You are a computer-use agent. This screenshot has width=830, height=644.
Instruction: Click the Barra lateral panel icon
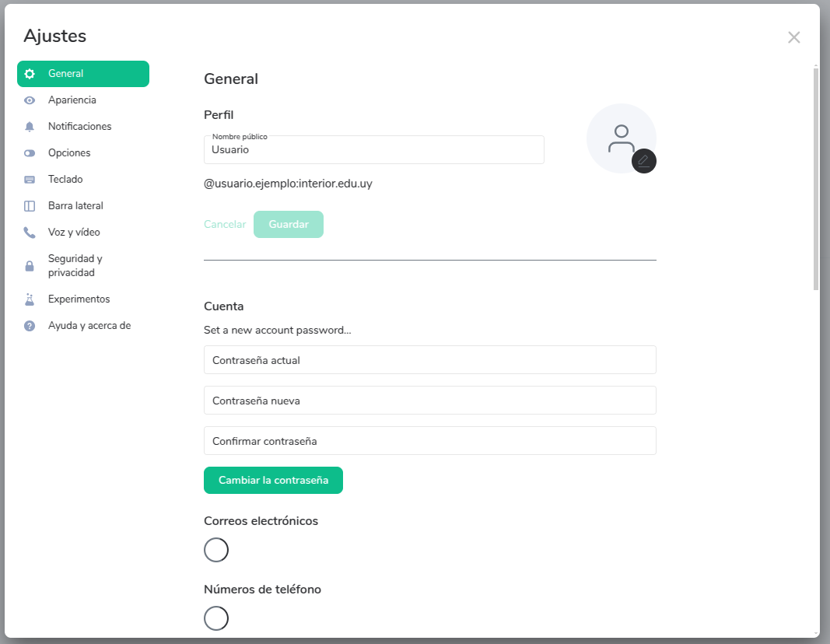click(x=30, y=206)
